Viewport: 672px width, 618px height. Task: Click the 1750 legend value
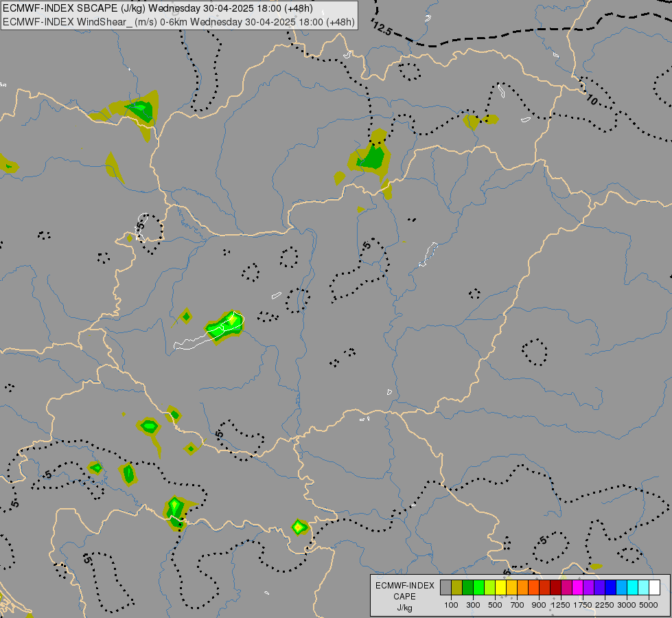[x=583, y=605]
